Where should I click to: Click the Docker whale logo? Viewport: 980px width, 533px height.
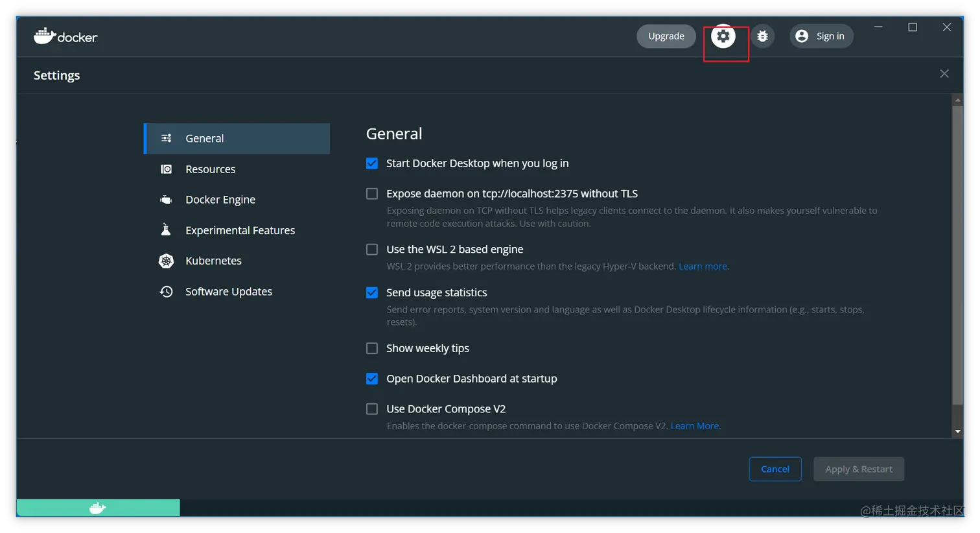coord(65,36)
